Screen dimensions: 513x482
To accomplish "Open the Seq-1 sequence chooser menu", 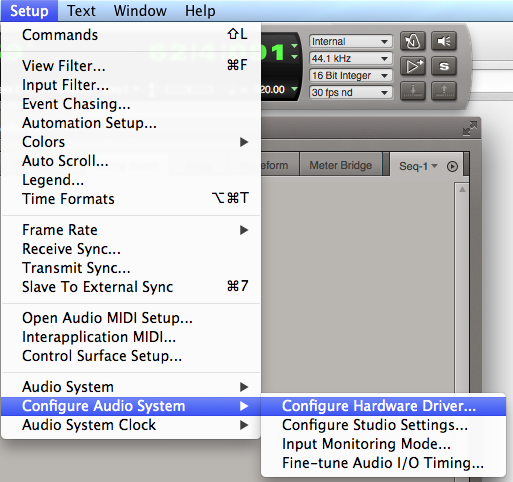I will [418, 166].
